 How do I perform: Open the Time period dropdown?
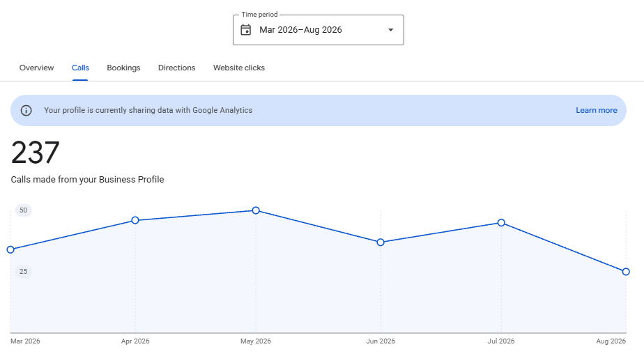click(x=319, y=30)
